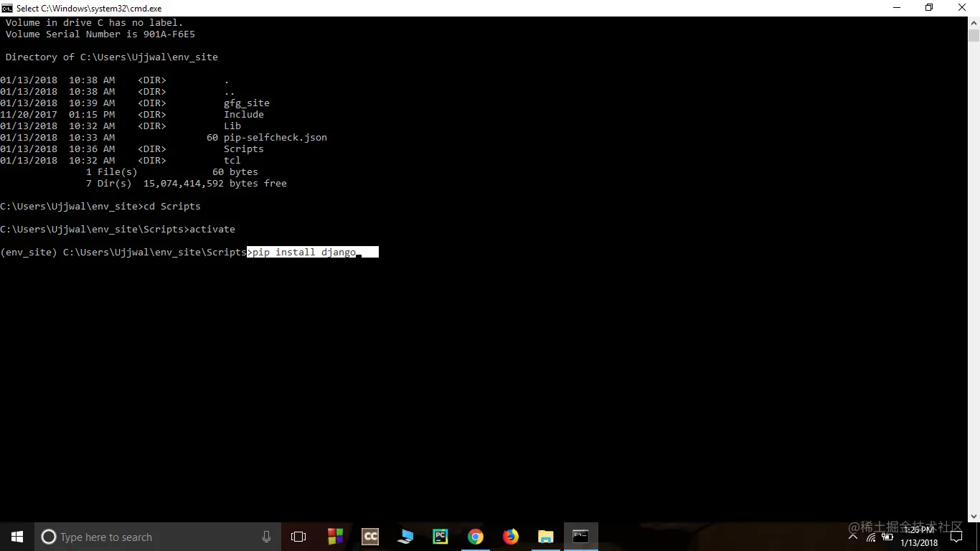Click the Command Prompt taskbar button
The image size is (980, 551).
point(580,537)
